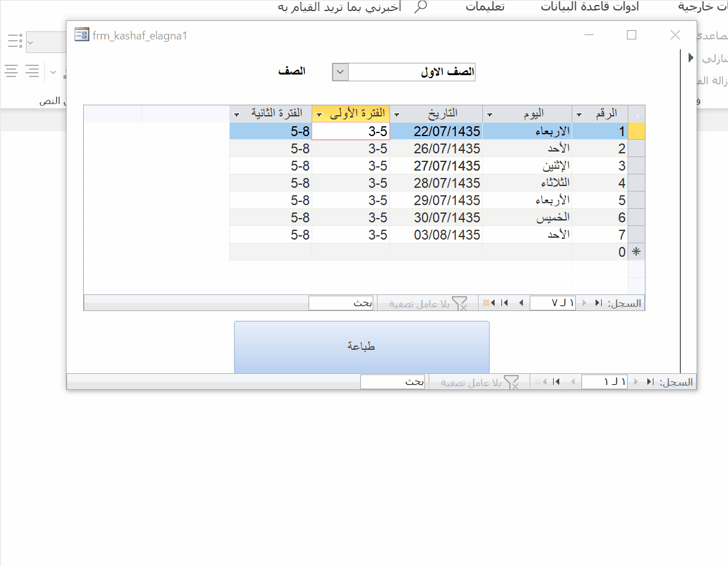This screenshot has width=728, height=566.
Task: Go to previous record in main form navigator
Action: 636,382
